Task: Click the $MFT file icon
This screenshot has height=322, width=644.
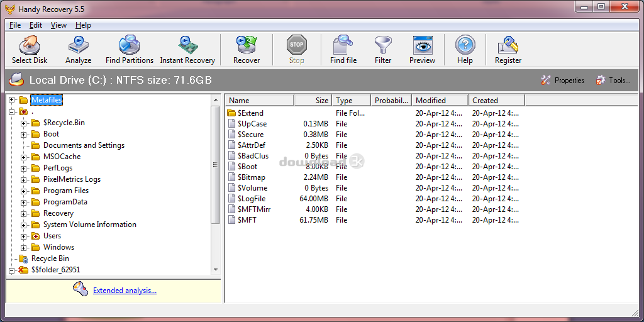Action: pos(231,219)
